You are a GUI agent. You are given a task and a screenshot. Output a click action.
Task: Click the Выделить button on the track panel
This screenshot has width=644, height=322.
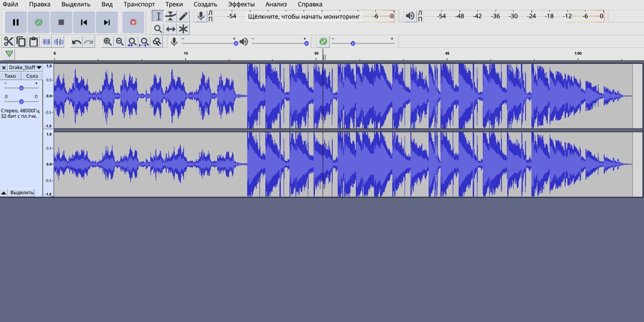(x=22, y=193)
